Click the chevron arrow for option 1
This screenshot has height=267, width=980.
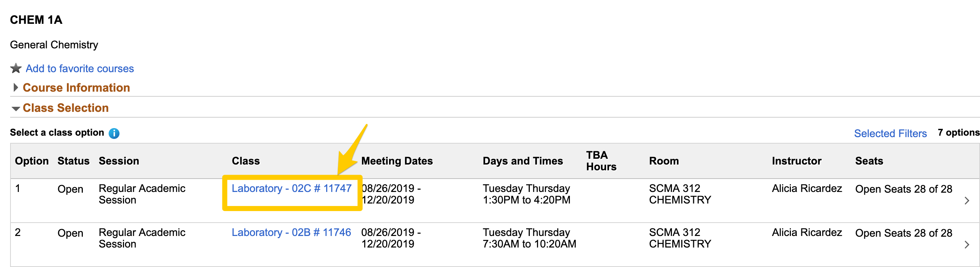point(967,201)
